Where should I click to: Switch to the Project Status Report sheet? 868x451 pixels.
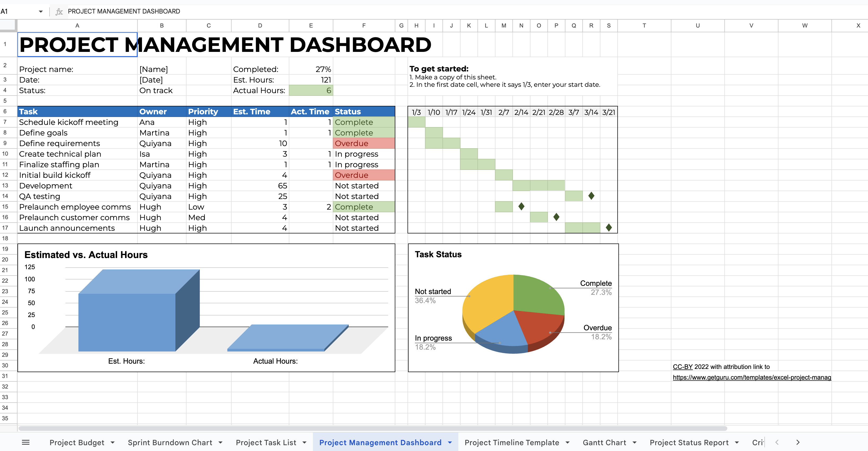point(689,443)
